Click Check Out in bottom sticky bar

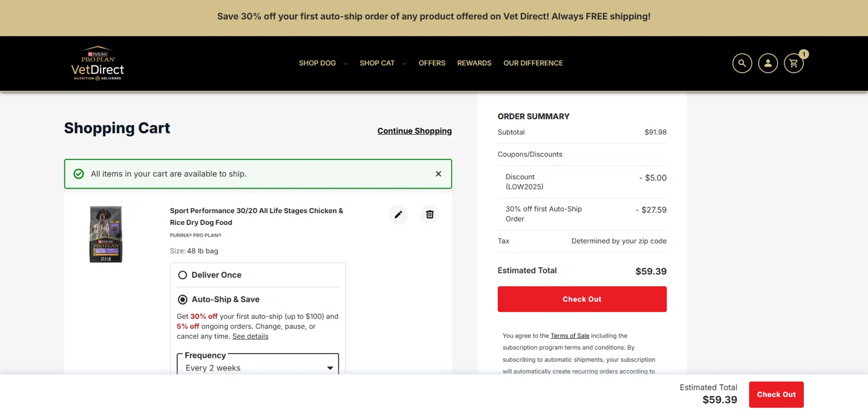pyautogui.click(x=776, y=395)
